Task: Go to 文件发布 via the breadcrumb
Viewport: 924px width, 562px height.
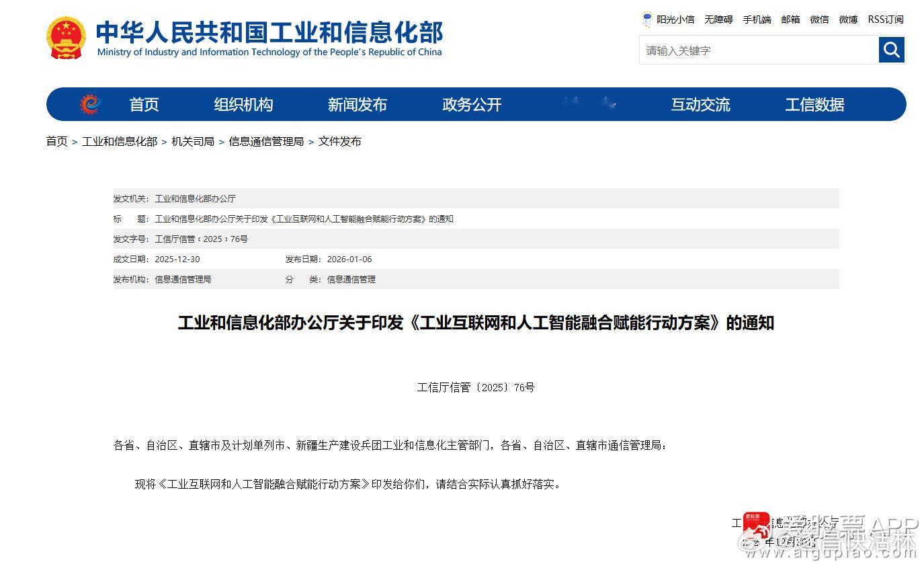Action: click(x=339, y=141)
